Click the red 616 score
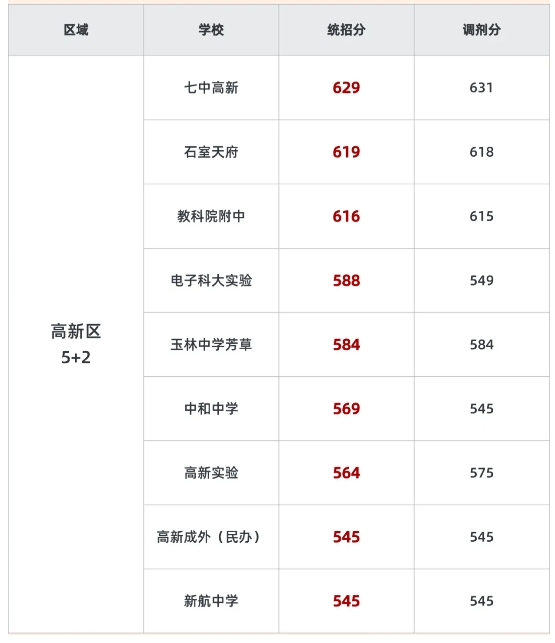555x643 pixels. tap(346, 216)
